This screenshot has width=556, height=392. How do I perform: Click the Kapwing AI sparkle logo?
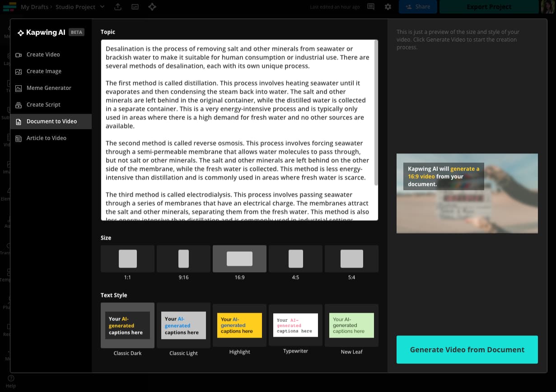[x=20, y=33]
